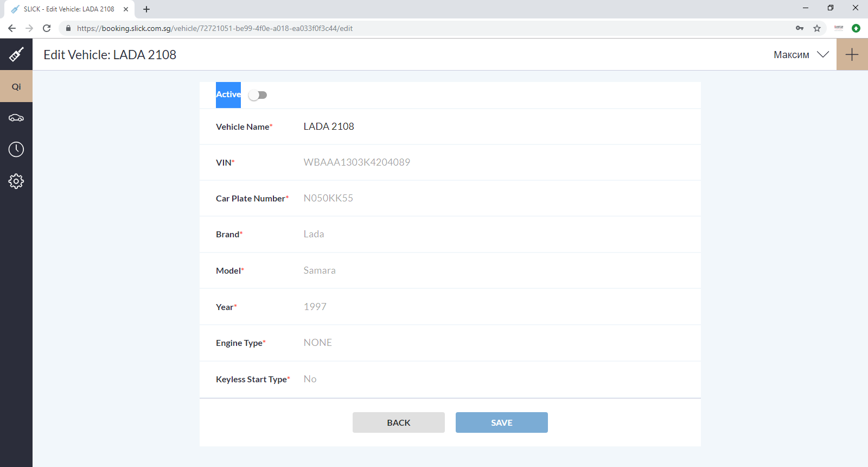Click the browser address bar URL
868x467 pixels.
(215, 28)
